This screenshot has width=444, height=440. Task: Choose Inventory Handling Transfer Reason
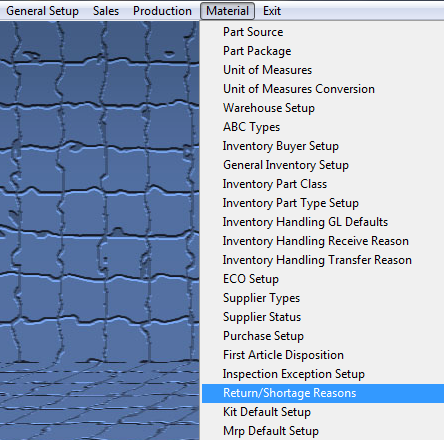tap(323, 260)
